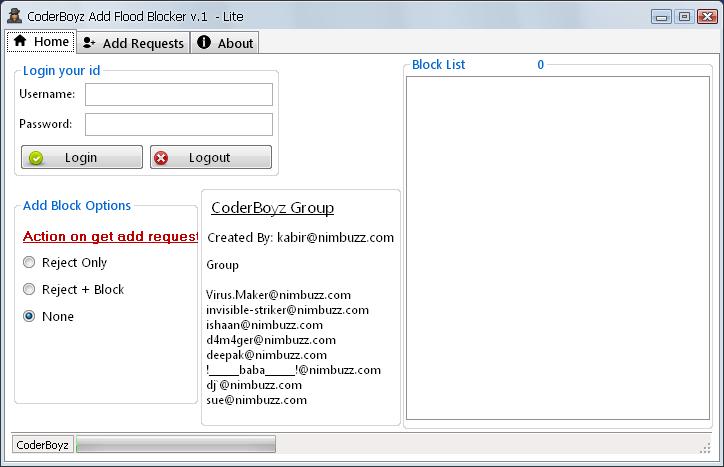
Task: Click the CoderBoyz app icon in title bar
Action: (x=15, y=16)
